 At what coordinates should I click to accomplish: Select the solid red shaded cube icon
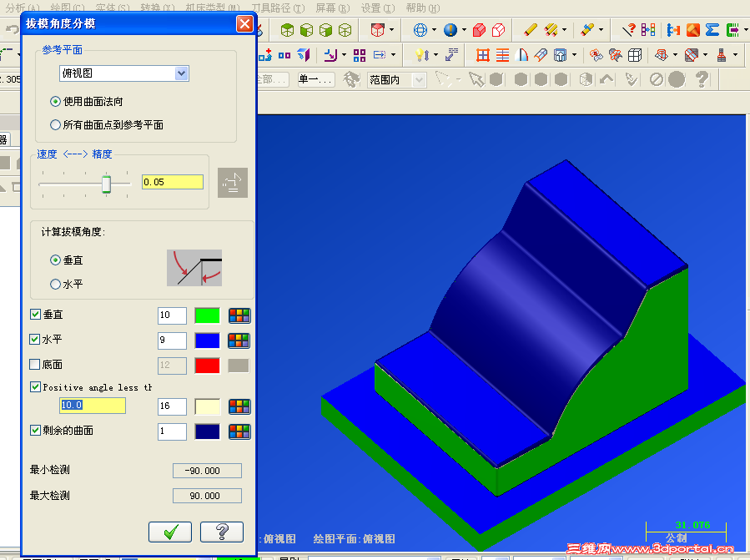point(479,30)
